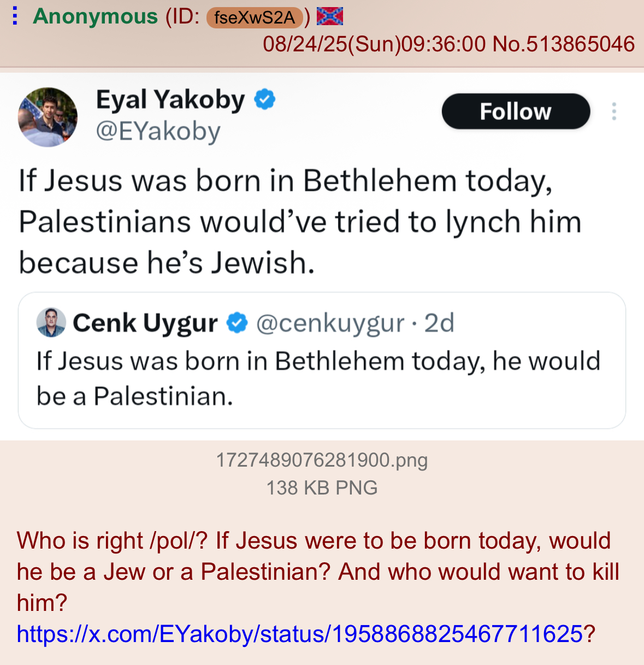Click the @cenkuygur handle
The image size is (644, 665).
point(330,323)
